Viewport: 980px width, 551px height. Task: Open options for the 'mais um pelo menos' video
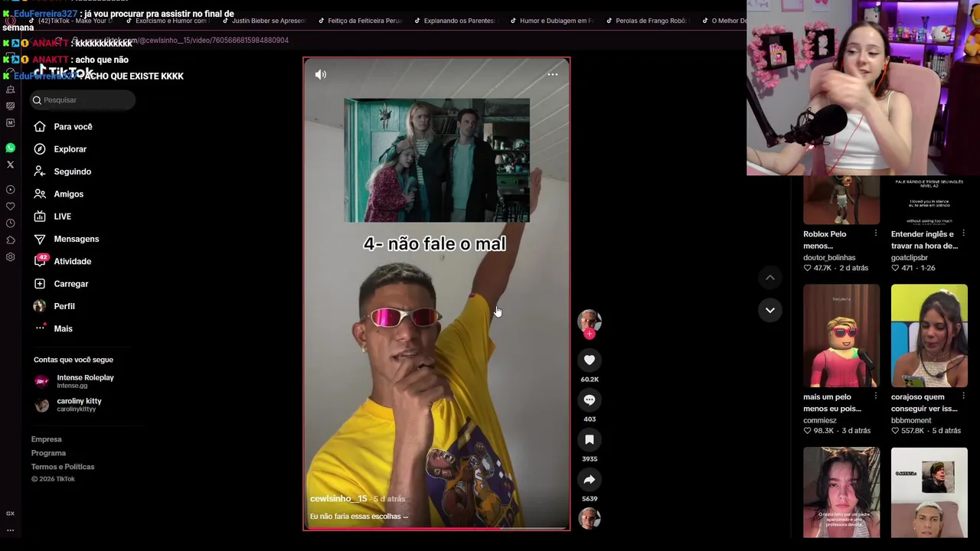click(x=876, y=396)
